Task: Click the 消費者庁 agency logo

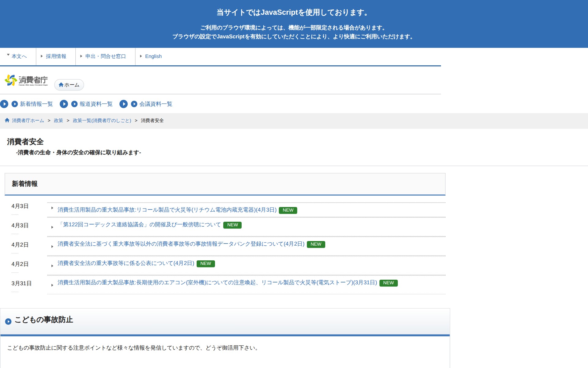Action: click(26, 80)
